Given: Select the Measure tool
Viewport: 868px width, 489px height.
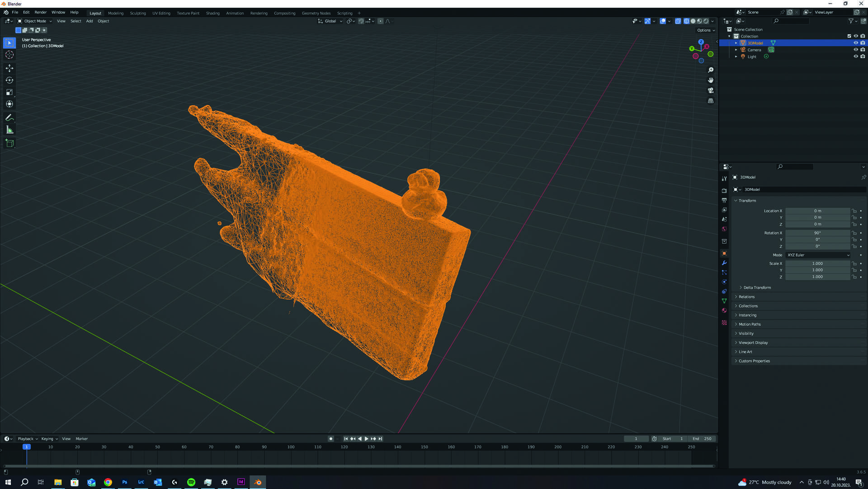Looking at the screenshot, I should (9, 130).
